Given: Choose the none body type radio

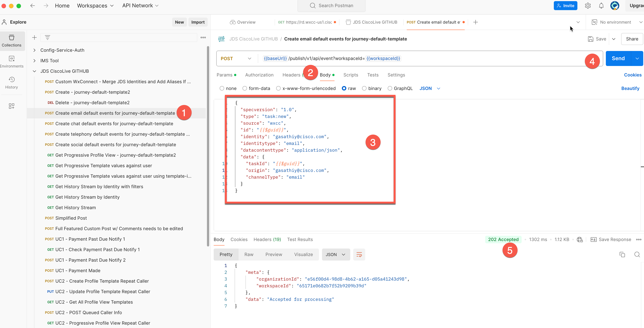Looking at the screenshot, I should 222,88.
